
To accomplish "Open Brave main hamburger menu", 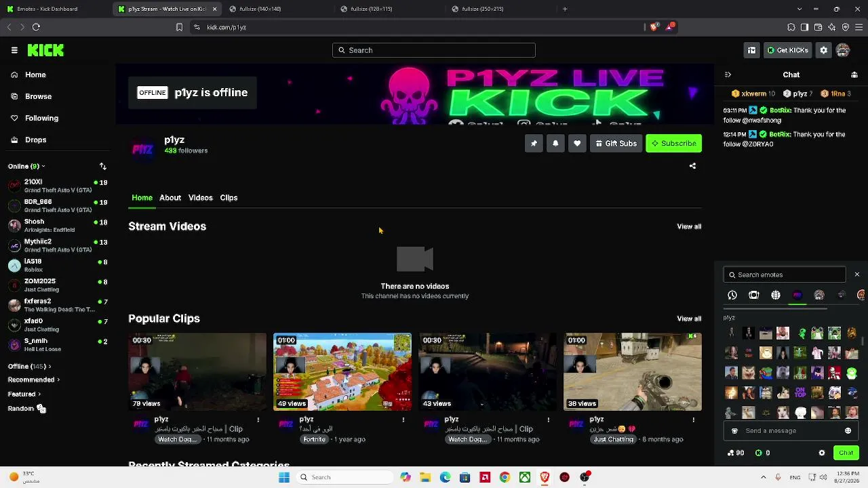I will (859, 27).
